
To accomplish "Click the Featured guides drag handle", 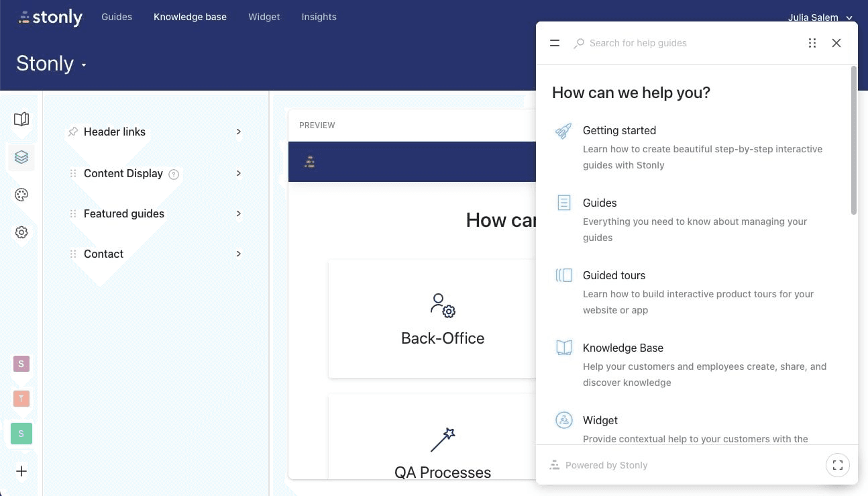I will (73, 213).
